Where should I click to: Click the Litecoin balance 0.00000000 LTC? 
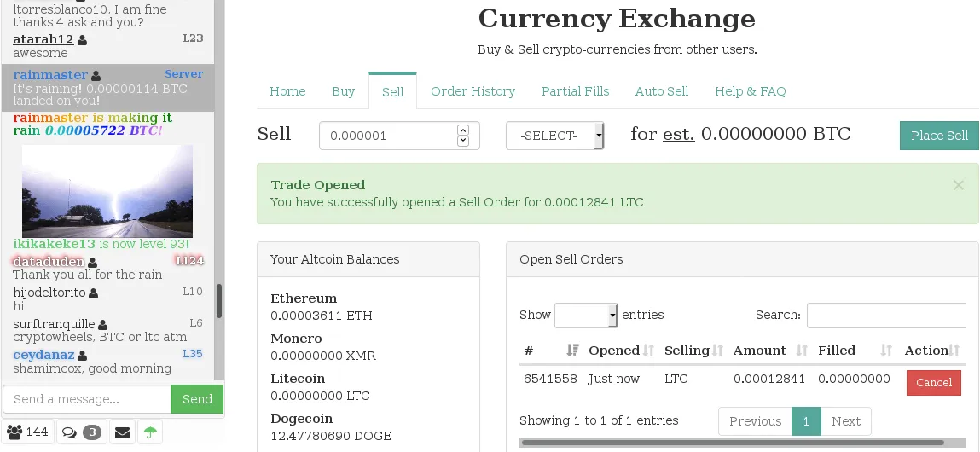[320, 396]
